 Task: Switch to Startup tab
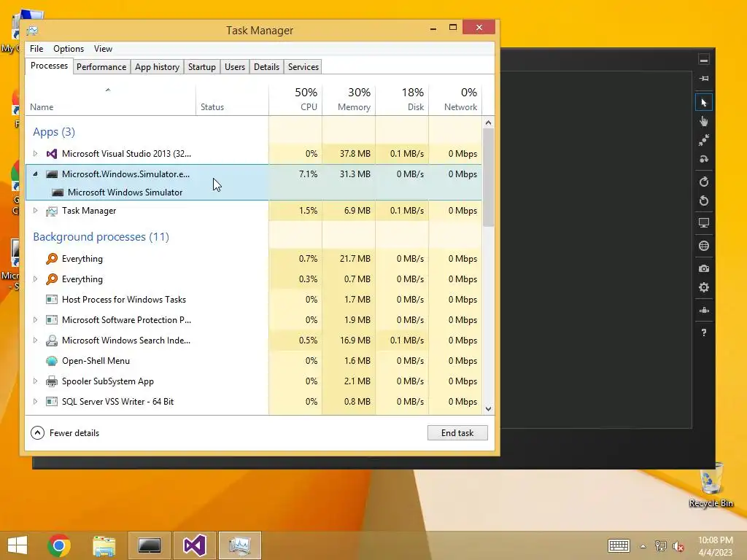pos(202,66)
